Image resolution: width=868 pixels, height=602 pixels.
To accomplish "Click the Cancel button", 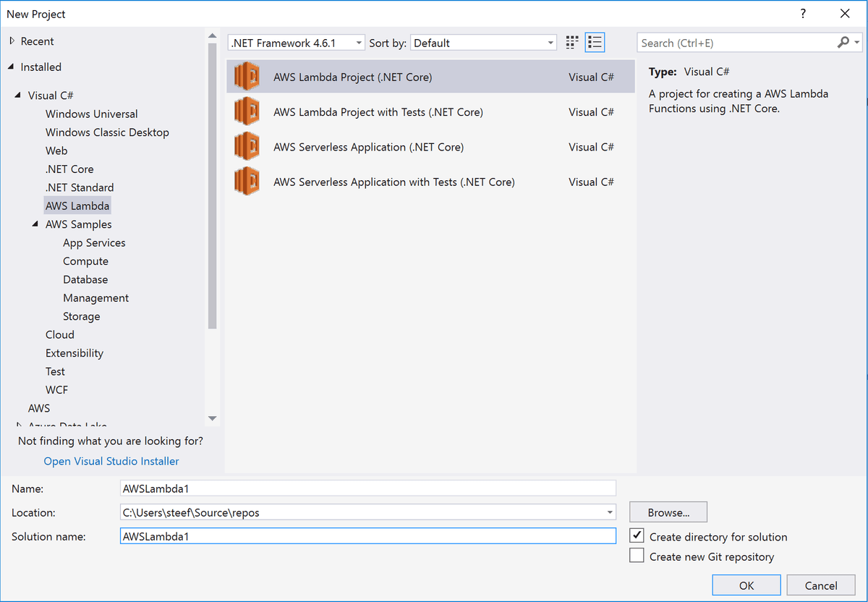I will click(x=821, y=585).
